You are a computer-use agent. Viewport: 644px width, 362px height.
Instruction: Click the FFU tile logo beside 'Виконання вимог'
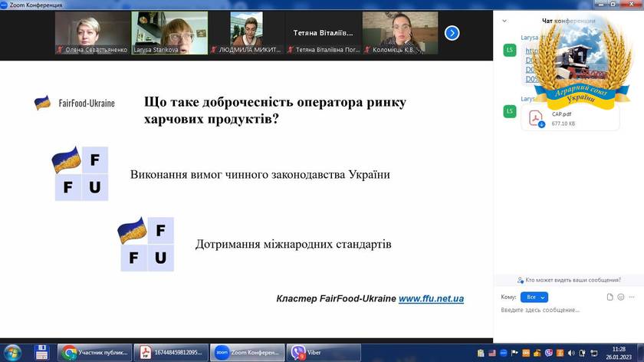coord(80,173)
